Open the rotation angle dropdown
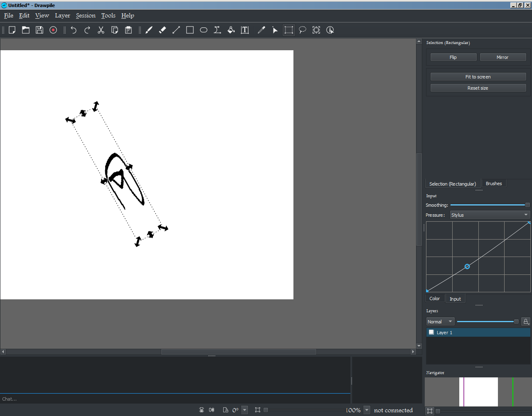 coord(245,410)
